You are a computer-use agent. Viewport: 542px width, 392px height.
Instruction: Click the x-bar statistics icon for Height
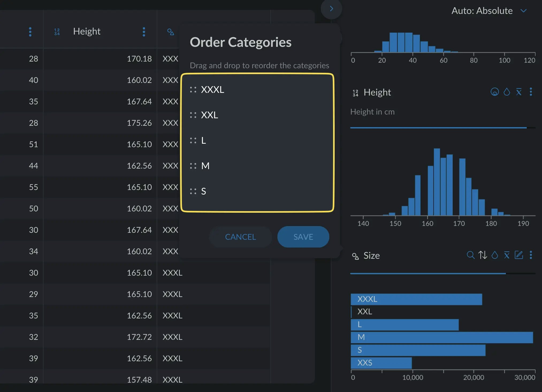[519, 92]
